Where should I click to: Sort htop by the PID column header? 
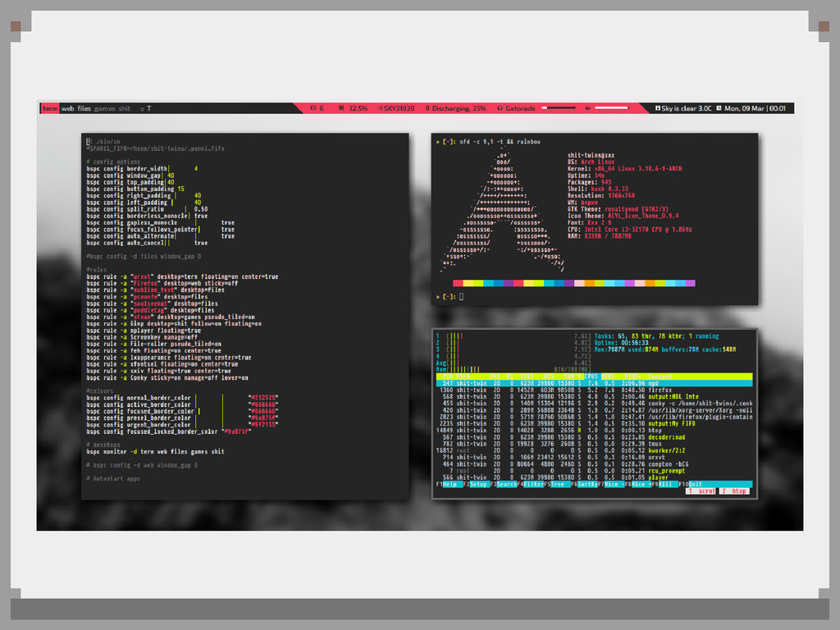coord(448,377)
